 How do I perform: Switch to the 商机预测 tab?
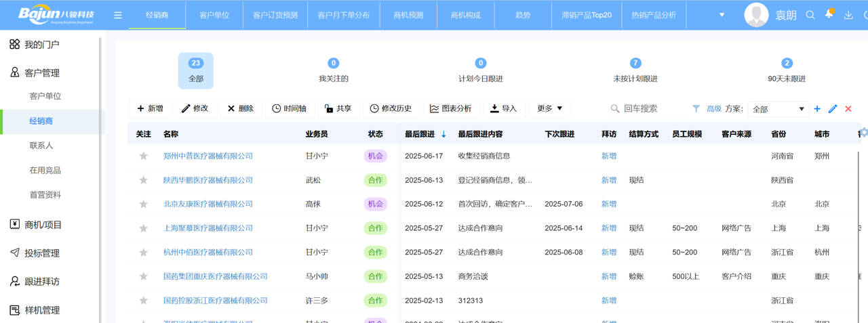click(408, 15)
